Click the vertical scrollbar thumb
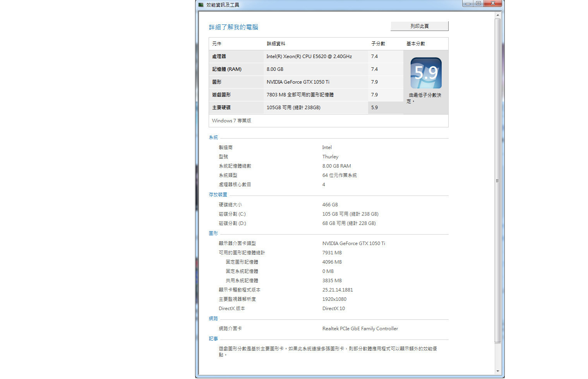Image resolution: width=588 pixels, height=379 pixels. pos(497,180)
